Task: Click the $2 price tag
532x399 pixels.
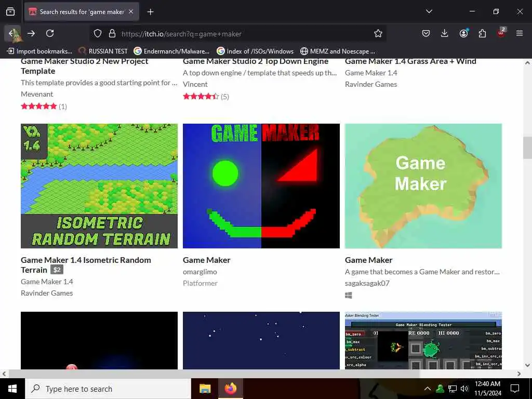Action: (x=57, y=270)
